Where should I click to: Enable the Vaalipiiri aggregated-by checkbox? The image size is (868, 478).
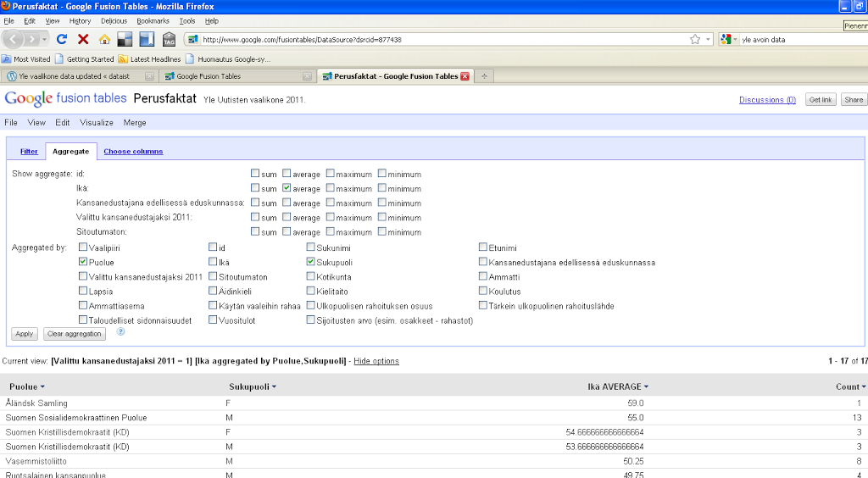click(83, 247)
